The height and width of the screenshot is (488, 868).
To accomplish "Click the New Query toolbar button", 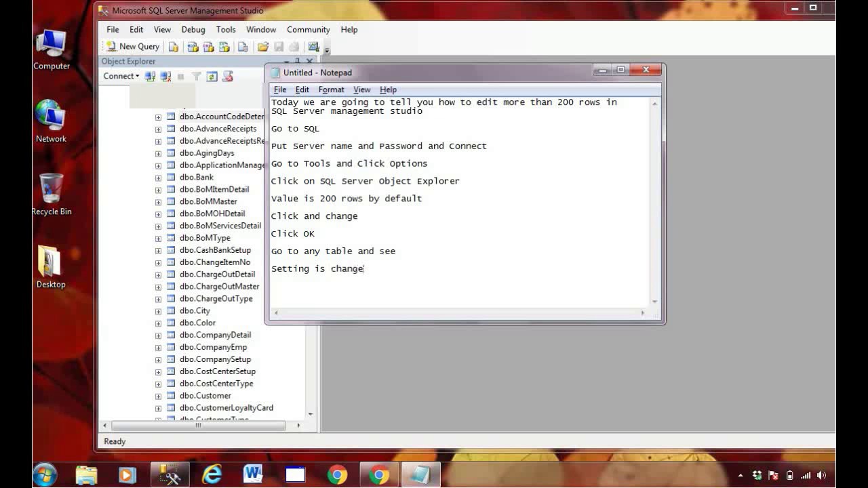I will pos(133,47).
